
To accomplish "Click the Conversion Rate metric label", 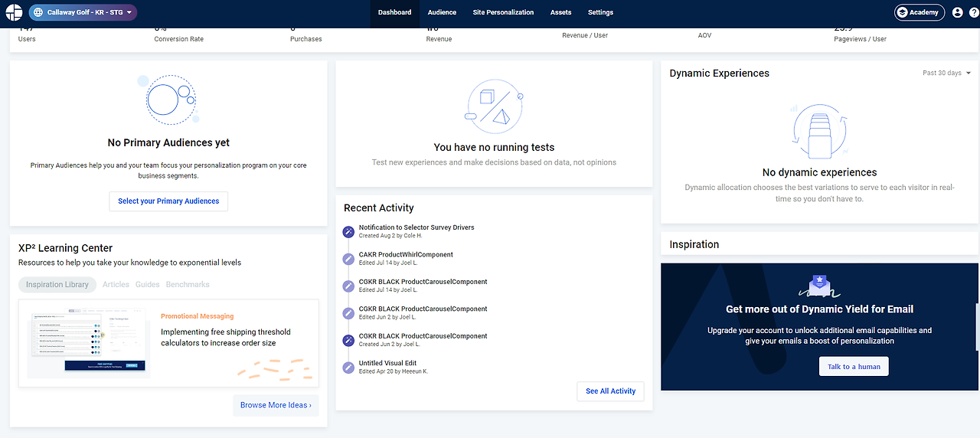I will pos(179,39).
